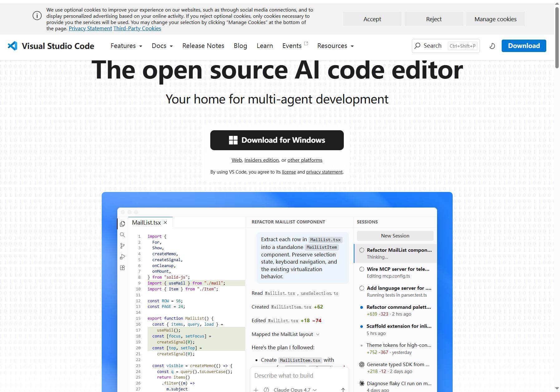
Task: Open the Blog menu item
Action: pos(241,46)
